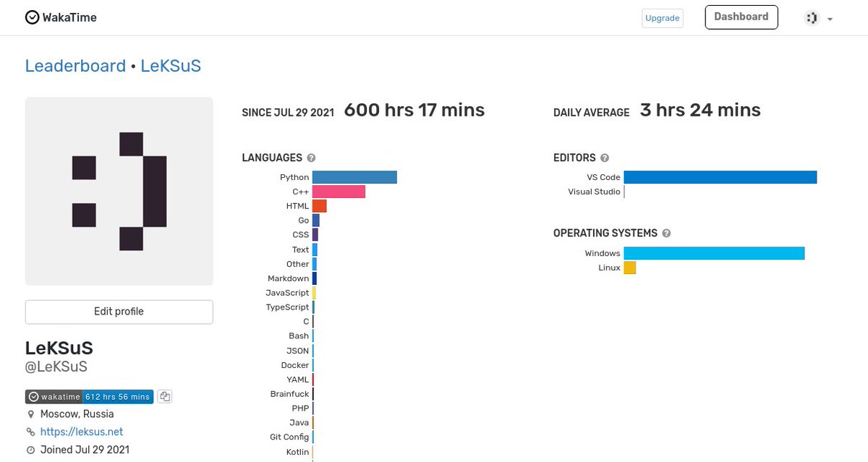Screen dimensions: 868x462
Task: Show the Languages help tooltip icon
Action: pyautogui.click(x=311, y=158)
